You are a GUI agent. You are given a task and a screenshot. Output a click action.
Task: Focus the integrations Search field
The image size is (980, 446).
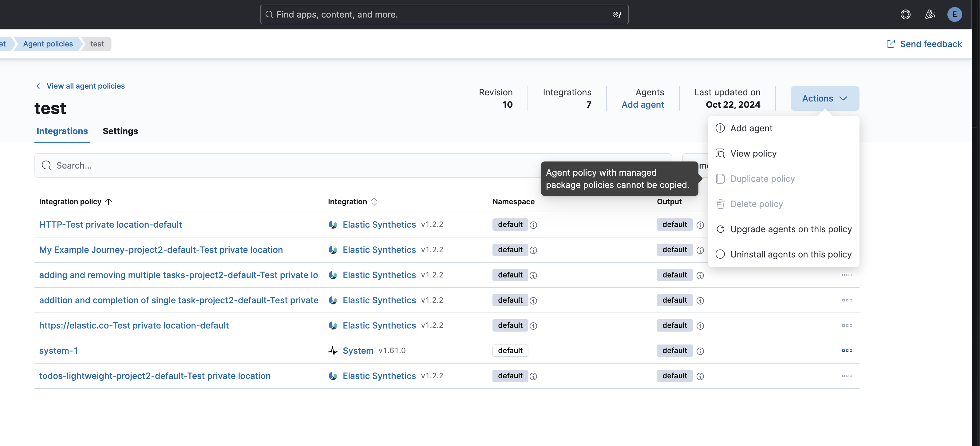pyautogui.click(x=353, y=165)
